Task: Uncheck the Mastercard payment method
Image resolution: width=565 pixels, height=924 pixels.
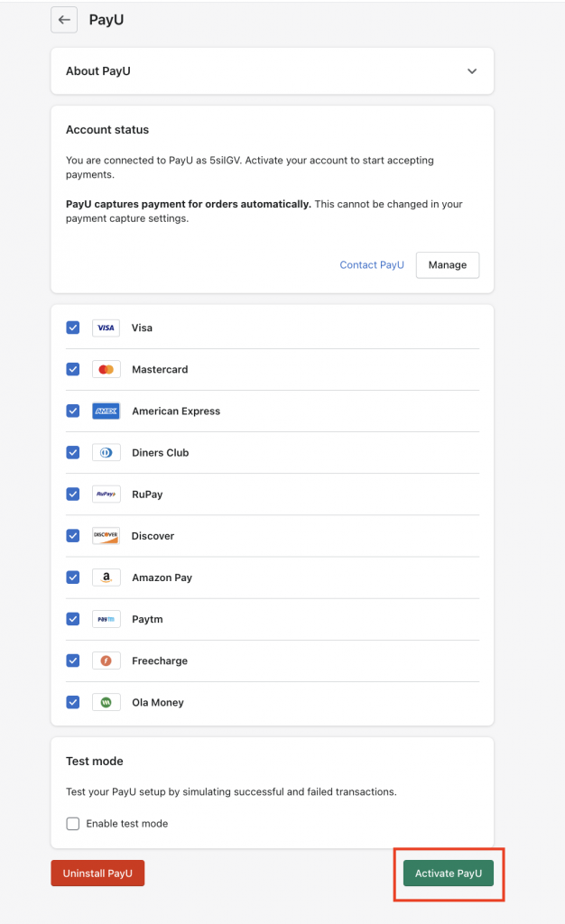Action: (x=73, y=369)
